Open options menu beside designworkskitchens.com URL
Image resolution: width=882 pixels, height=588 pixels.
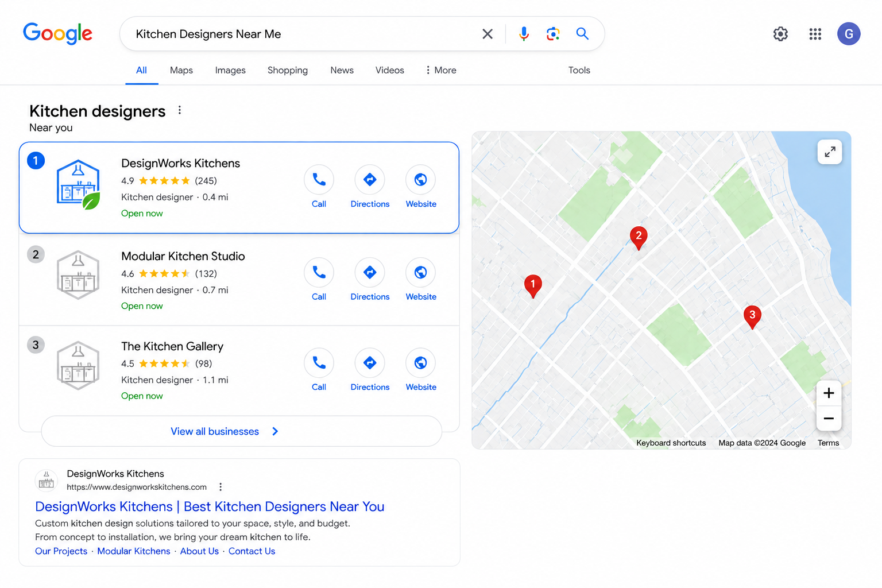(x=220, y=487)
